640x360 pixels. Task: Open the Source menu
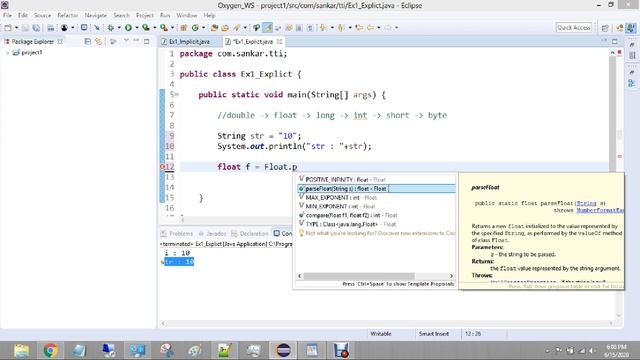(42, 16)
